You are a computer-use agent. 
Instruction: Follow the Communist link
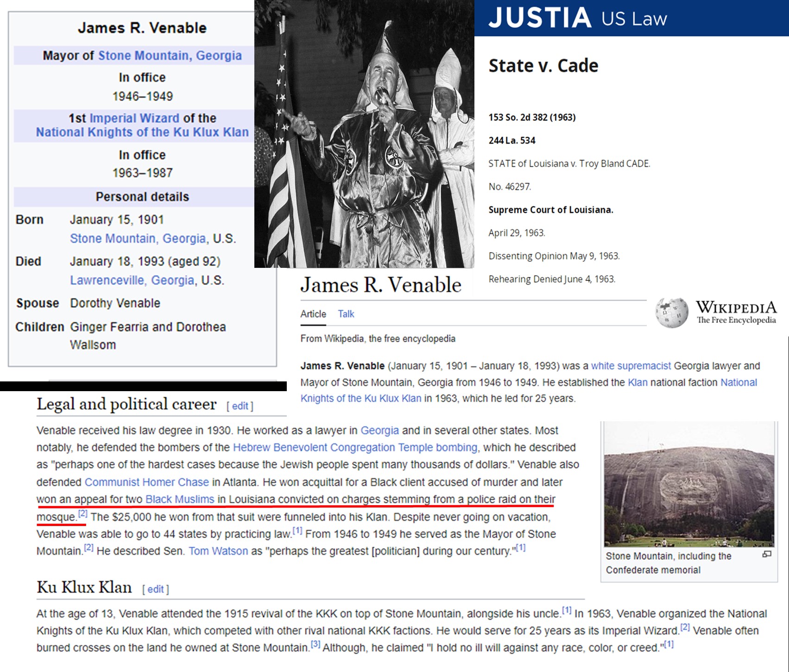[112, 482]
